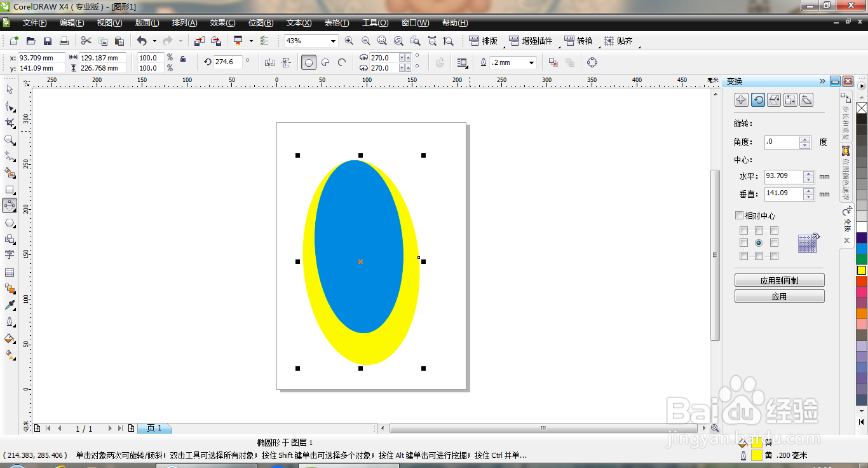Switch to the 页 1 page tab
Image resolution: width=868 pixels, height=468 pixels.
[154, 429]
